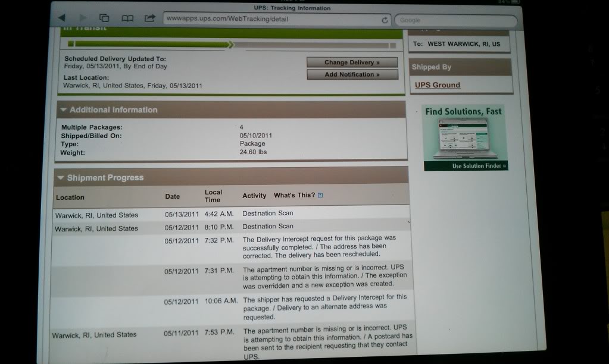This screenshot has width=609, height=364.
Task: Tap the share arrow icon
Action: pos(149,18)
